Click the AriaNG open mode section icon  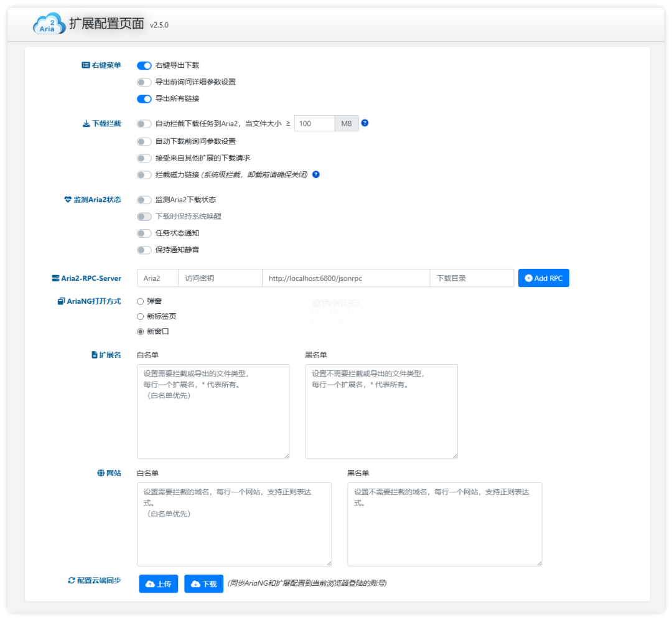[61, 301]
